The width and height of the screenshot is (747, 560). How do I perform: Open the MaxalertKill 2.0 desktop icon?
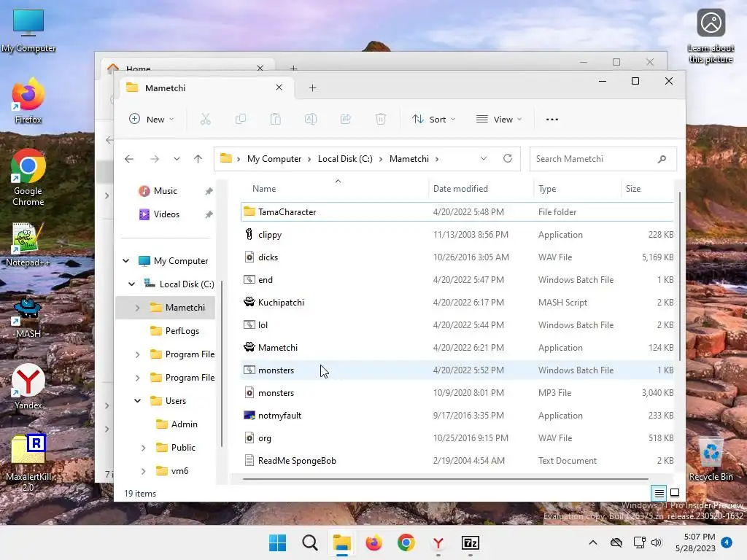coord(28,463)
